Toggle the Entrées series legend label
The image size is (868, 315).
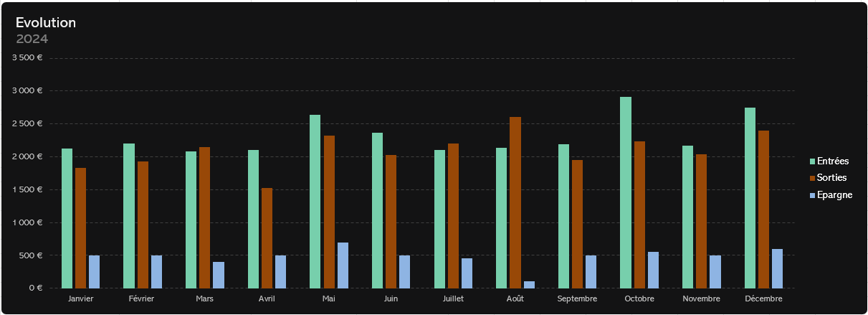833,161
